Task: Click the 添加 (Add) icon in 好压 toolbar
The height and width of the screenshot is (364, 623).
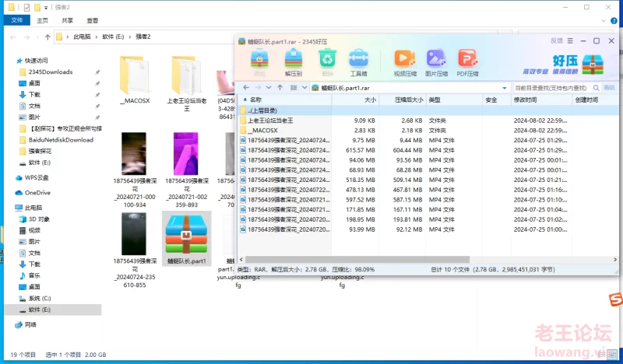Action: [259, 62]
